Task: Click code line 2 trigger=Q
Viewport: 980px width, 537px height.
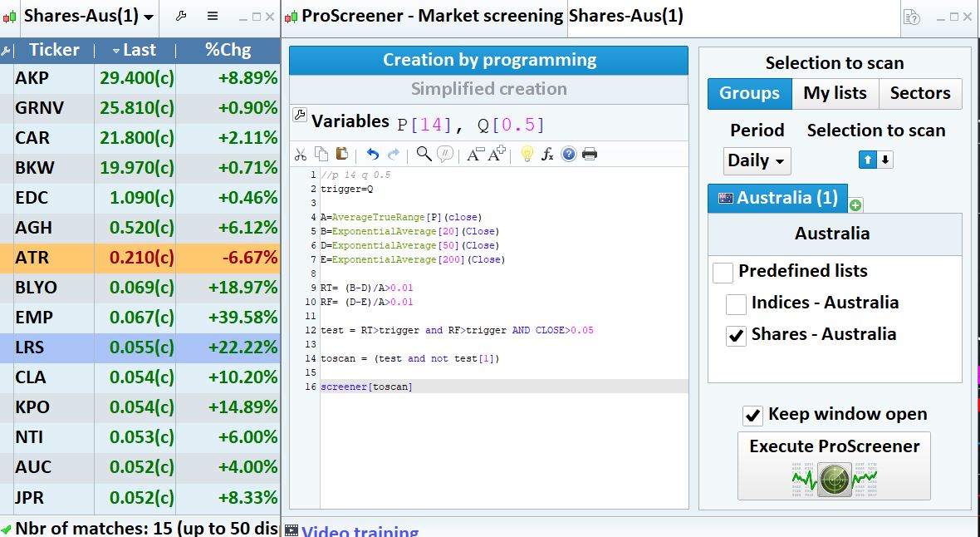Action: 347,189
